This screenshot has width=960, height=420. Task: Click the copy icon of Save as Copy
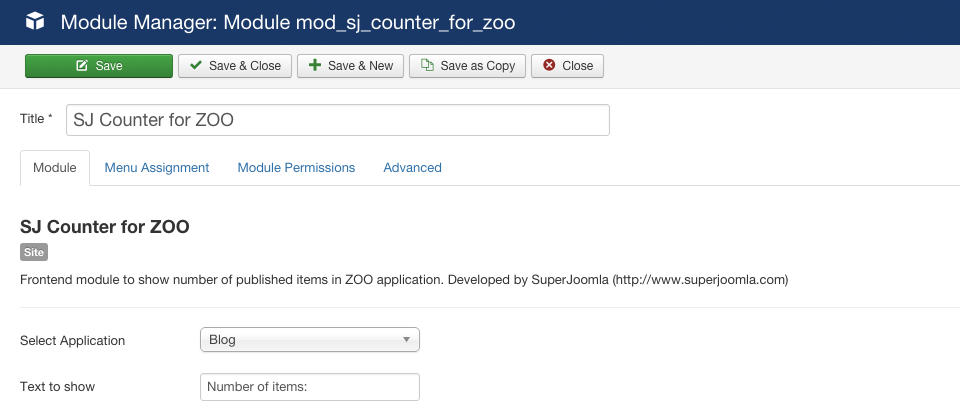(x=427, y=66)
